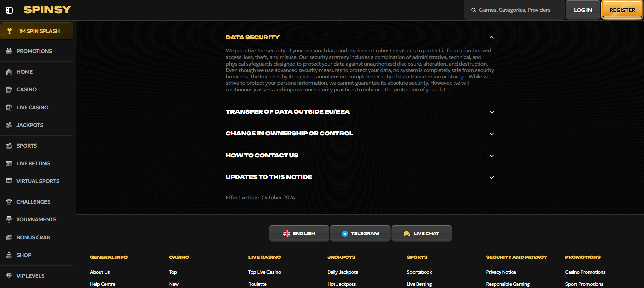Screen dimensions: 644x288
Task: Click the SPINSY logo
Action: coord(47,10)
